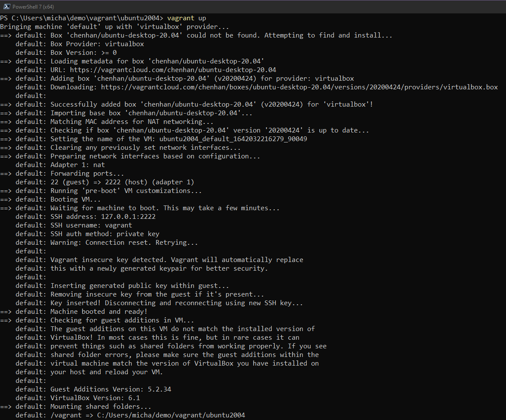The image size is (506, 420).
Task: Click the /vagrant shared folder mapping path
Action: point(148,415)
